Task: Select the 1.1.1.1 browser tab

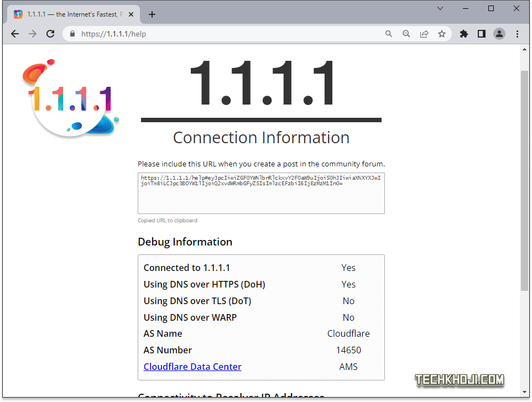Action: [74, 14]
